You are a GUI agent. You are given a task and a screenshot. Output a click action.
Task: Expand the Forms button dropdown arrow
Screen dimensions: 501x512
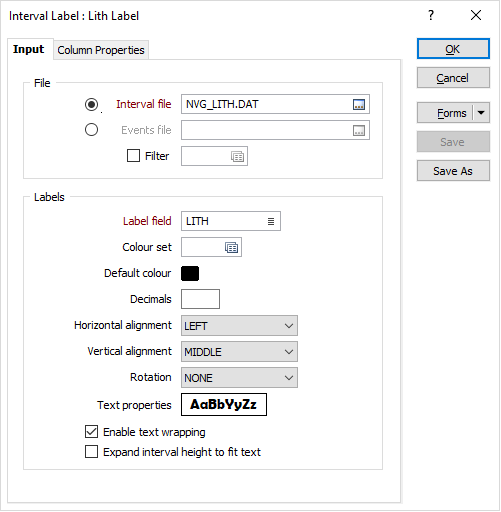pos(481,113)
